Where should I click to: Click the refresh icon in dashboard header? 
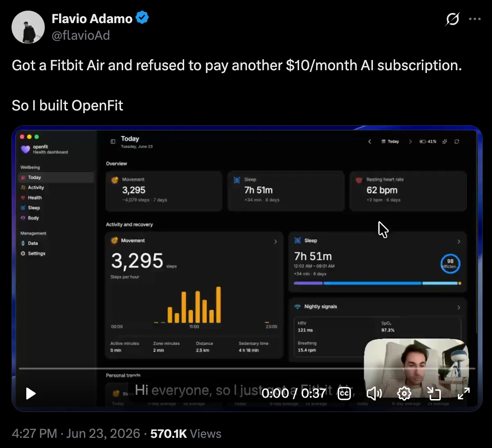coord(457,142)
